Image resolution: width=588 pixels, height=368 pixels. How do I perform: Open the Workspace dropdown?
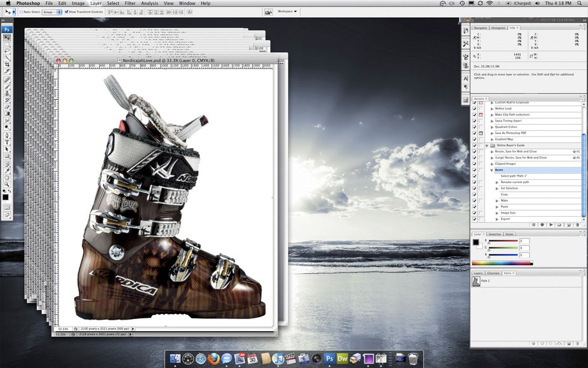click(x=287, y=11)
